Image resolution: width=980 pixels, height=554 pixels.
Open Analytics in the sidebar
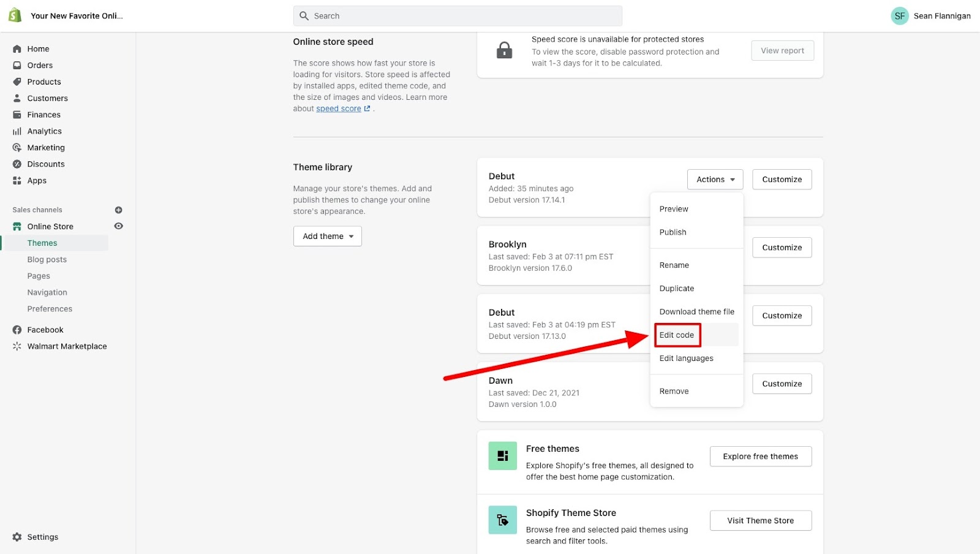44,132
